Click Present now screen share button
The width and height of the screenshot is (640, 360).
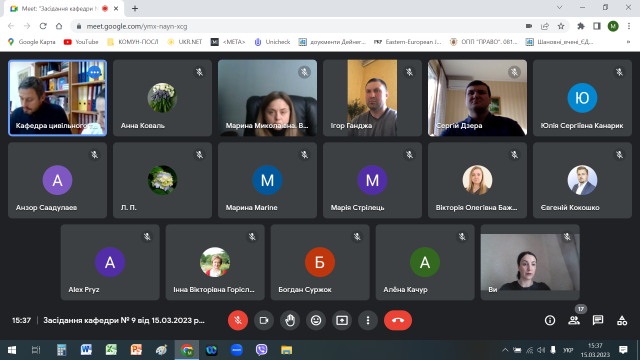(x=342, y=320)
